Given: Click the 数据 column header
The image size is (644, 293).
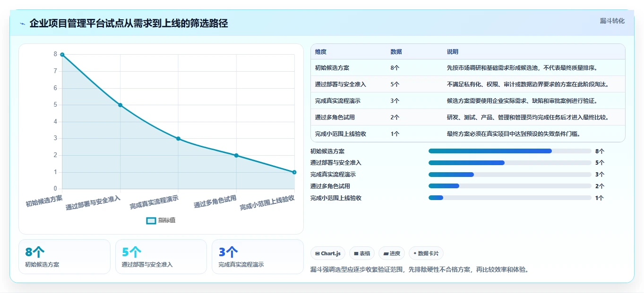Looking at the screenshot, I should point(396,52).
